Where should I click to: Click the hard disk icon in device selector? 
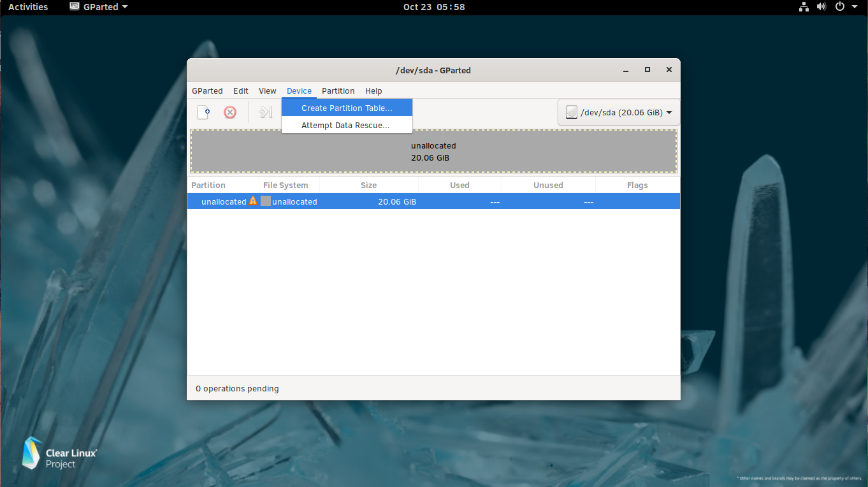click(572, 112)
